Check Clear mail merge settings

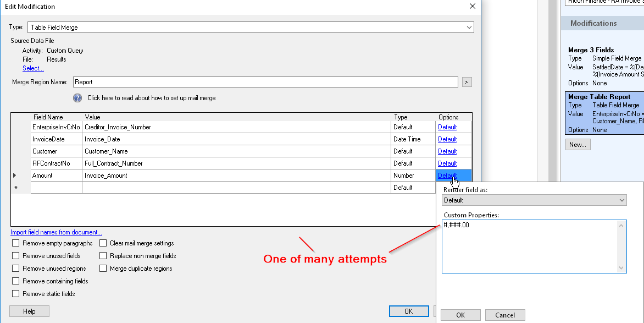point(103,243)
